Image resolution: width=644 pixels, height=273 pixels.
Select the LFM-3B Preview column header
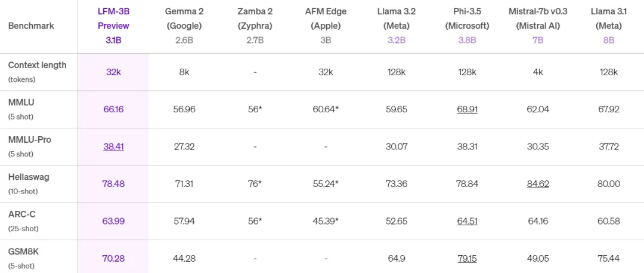[113, 26]
